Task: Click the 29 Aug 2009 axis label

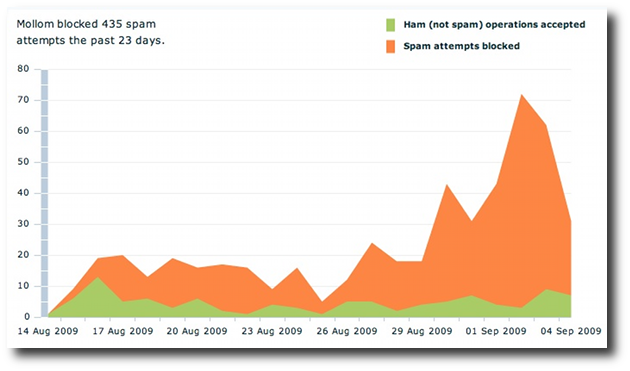Action: 422,331
